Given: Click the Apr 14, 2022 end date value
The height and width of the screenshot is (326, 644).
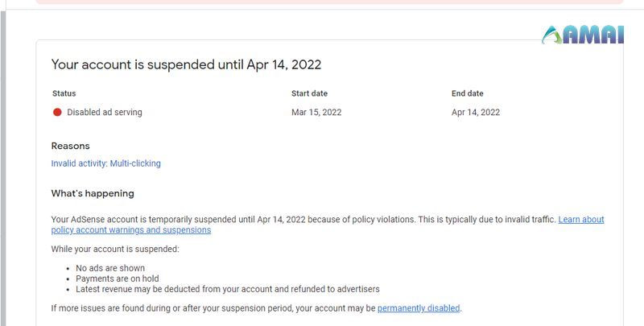Looking at the screenshot, I should (x=476, y=113).
